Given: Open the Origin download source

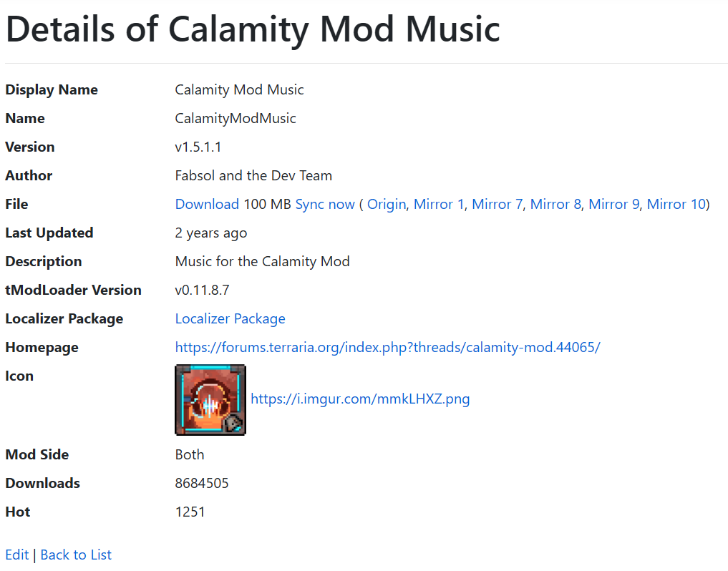Looking at the screenshot, I should click(x=387, y=205).
